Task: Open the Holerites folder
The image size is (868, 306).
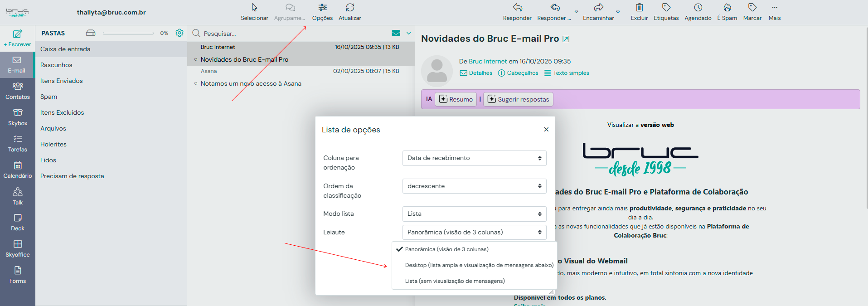Action: coord(111,144)
